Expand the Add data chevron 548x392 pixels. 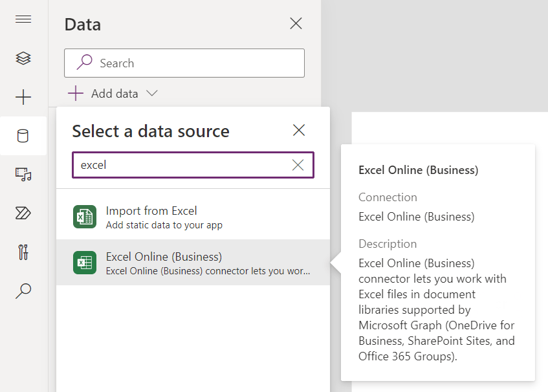point(152,94)
